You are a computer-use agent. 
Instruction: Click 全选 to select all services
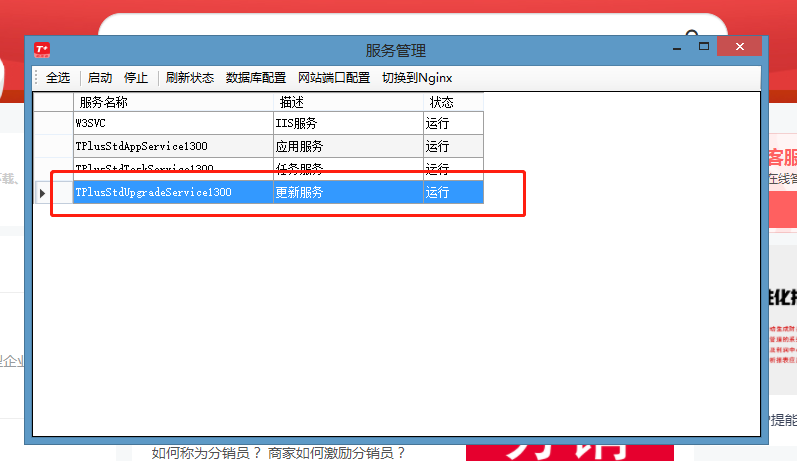(58, 78)
